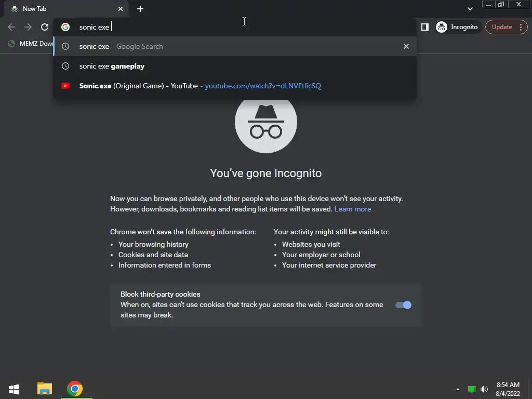
Task: Click the Update button
Action: [502, 27]
